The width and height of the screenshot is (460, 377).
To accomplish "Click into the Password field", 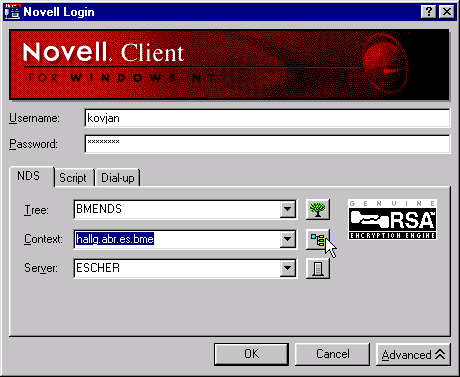I will [x=267, y=144].
